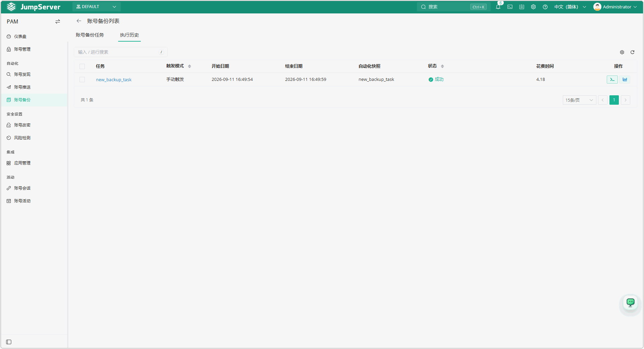Click the JumpServer logo
This screenshot has height=349, width=644.
click(x=34, y=7)
